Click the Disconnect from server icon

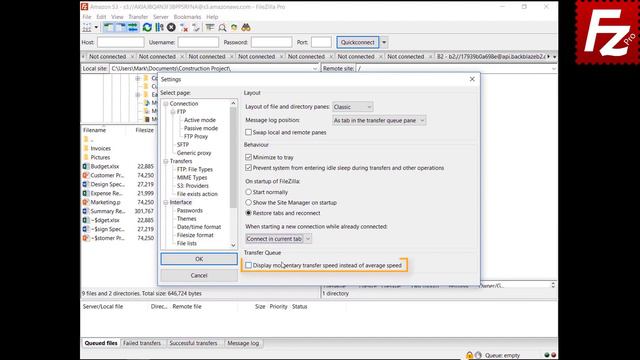tap(184, 27)
